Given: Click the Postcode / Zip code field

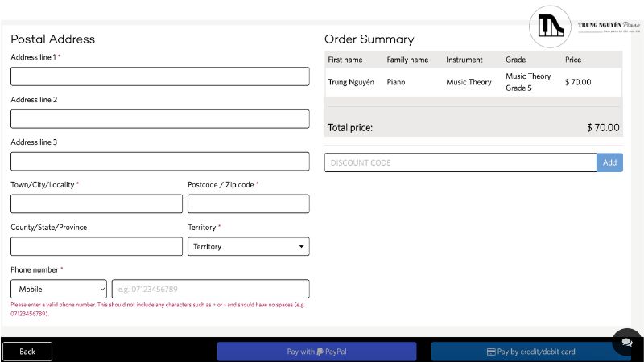Looking at the screenshot, I should click(248, 204).
